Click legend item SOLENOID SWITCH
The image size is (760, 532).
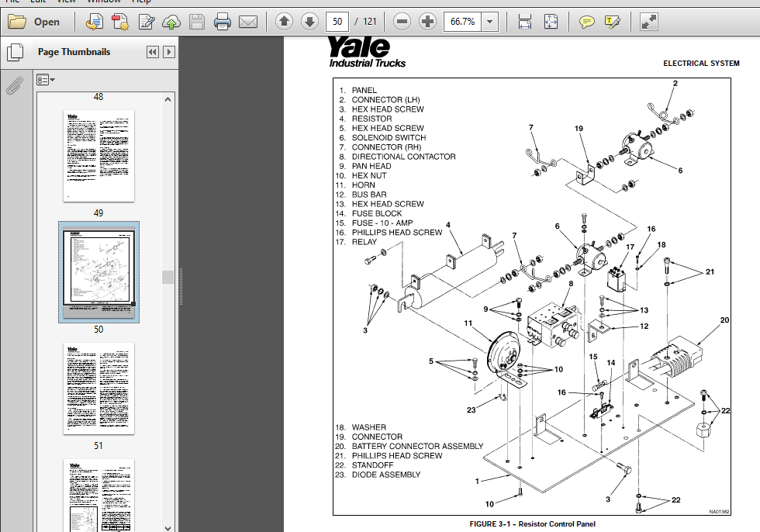point(389,137)
